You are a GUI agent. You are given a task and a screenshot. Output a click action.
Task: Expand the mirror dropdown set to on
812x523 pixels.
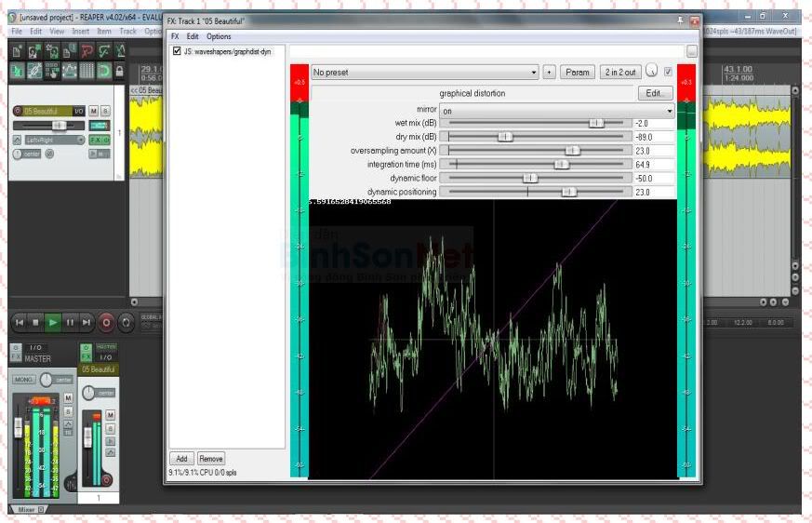click(556, 110)
